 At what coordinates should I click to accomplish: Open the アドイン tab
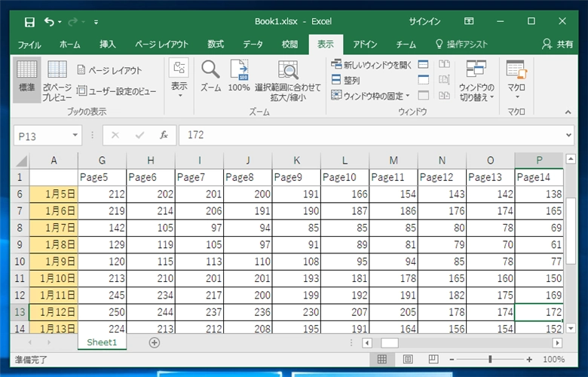coord(365,44)
